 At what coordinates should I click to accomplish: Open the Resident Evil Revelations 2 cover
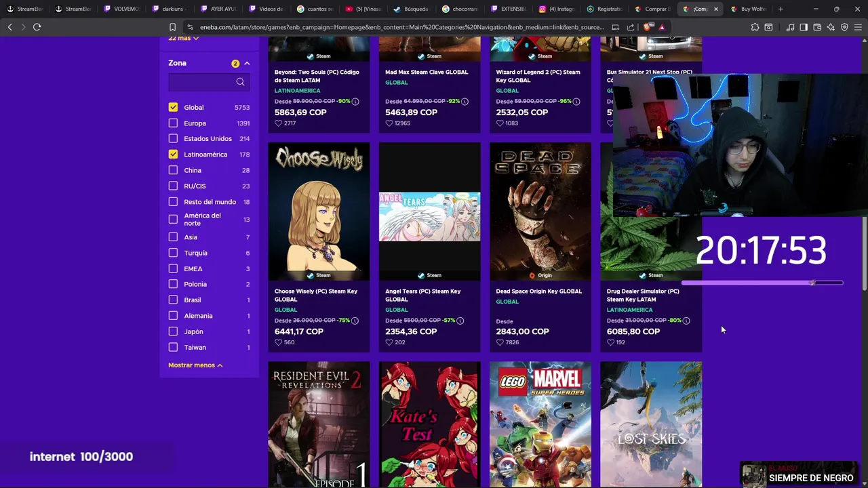click(x=319, y=424)
